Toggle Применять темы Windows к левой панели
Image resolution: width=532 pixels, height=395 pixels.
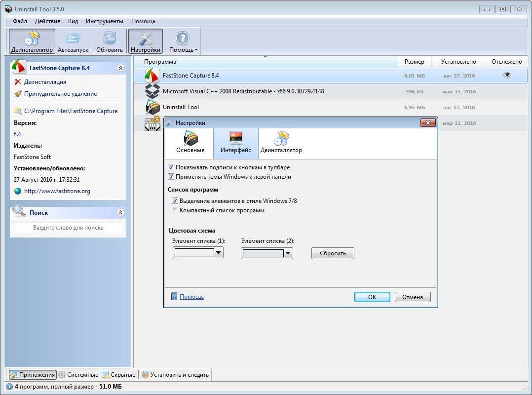pos(171,177)
